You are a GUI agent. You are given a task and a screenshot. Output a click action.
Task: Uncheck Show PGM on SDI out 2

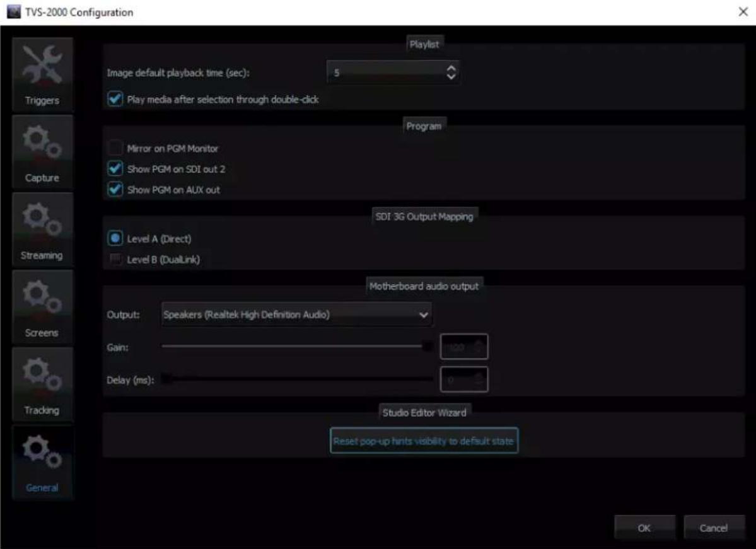click(x=115, y=169)
